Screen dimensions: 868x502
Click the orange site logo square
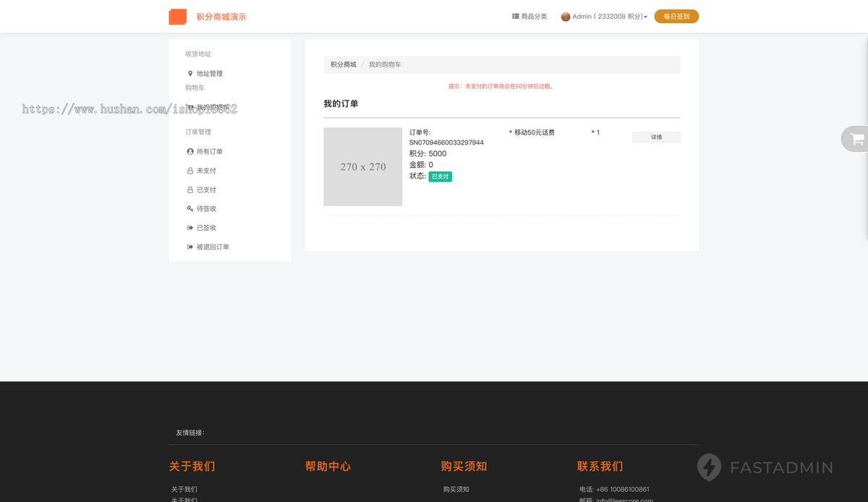(x=177, y=17)
